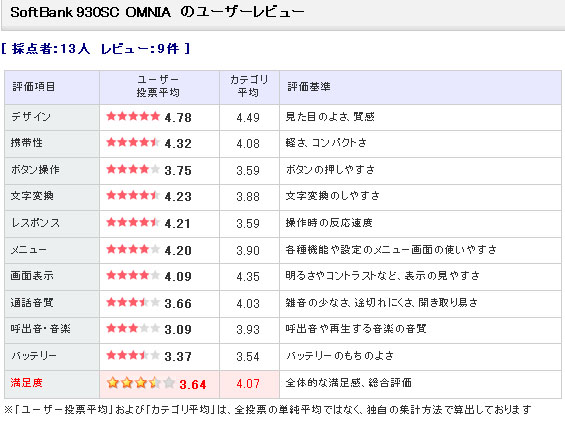Click the 通話音質 star rating icons
Viewport: 565px width, 422px height.
(133, 302)
